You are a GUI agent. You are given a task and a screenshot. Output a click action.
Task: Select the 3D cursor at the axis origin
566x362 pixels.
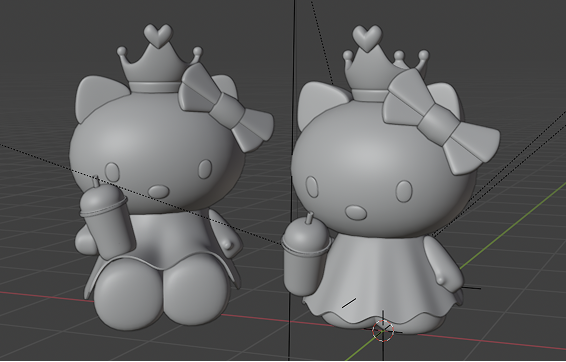click(x=383, y=330)
